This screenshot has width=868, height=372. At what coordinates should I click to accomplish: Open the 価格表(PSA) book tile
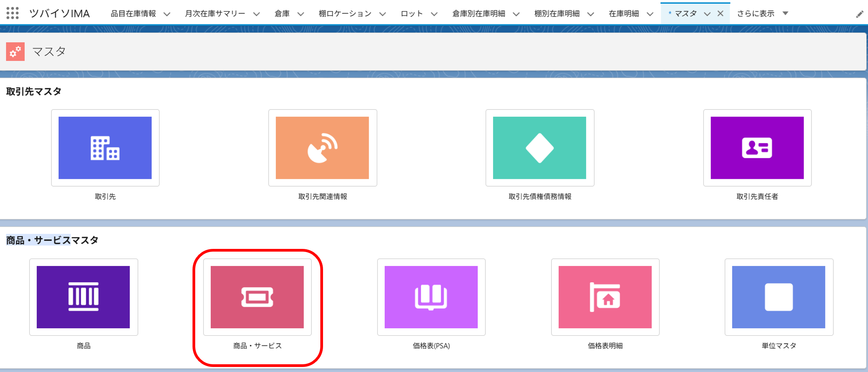[431, 297]
